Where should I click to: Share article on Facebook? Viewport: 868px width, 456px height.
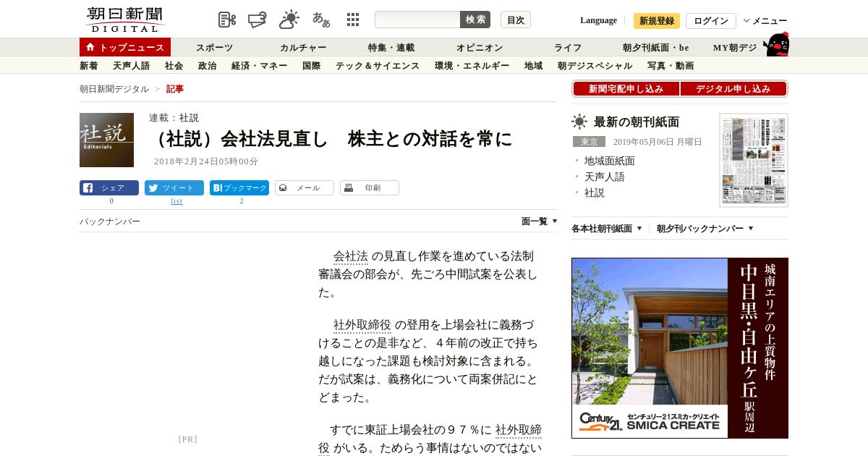(x=109, y=188)
